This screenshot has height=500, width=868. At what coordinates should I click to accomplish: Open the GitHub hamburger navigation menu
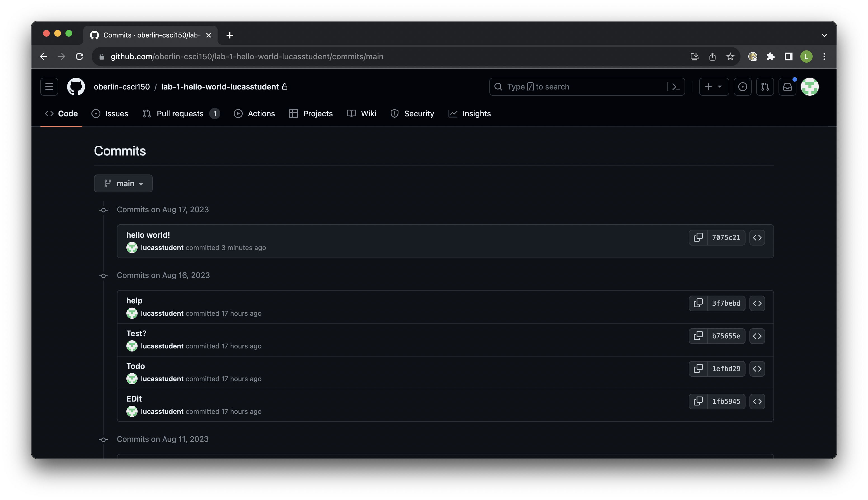[49, 86]
